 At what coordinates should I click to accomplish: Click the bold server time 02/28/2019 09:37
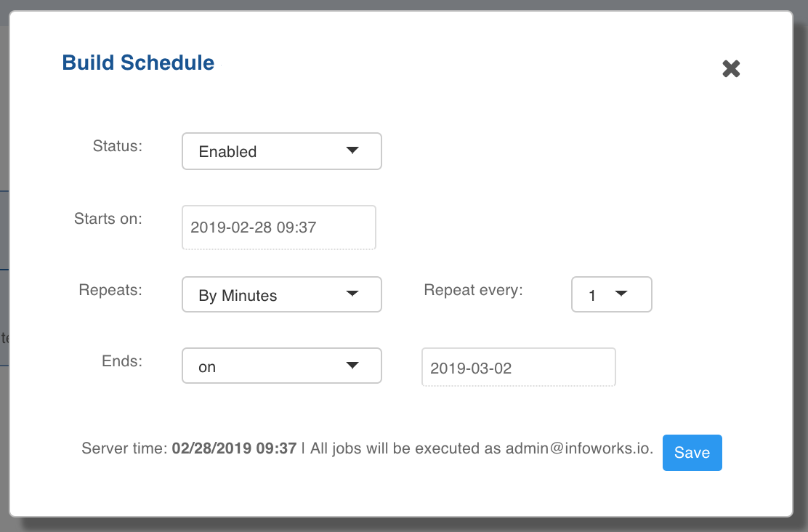tap(235, 448)
